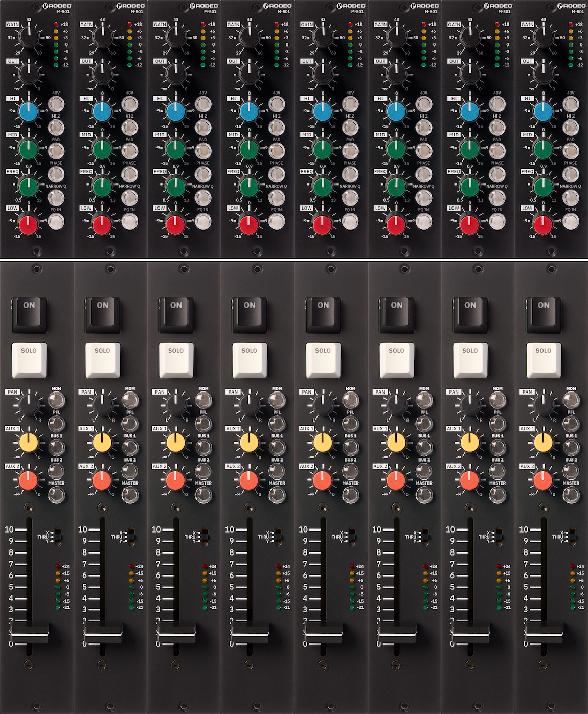Click the FREQ knob on channel 2
The height and width of the screenshot is (714, 588).
pyautogui.click(x=102, y=186)
